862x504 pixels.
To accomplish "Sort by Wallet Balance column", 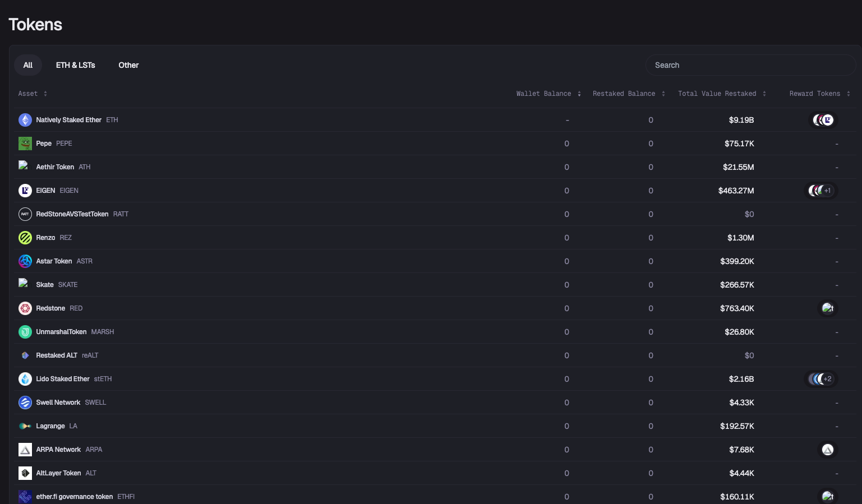I will [548, 94].
